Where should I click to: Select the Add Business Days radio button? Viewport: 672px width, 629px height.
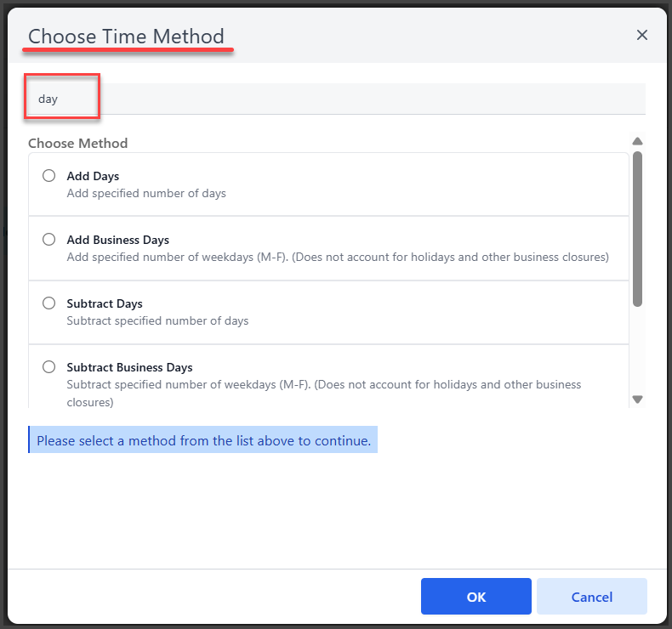48,240
